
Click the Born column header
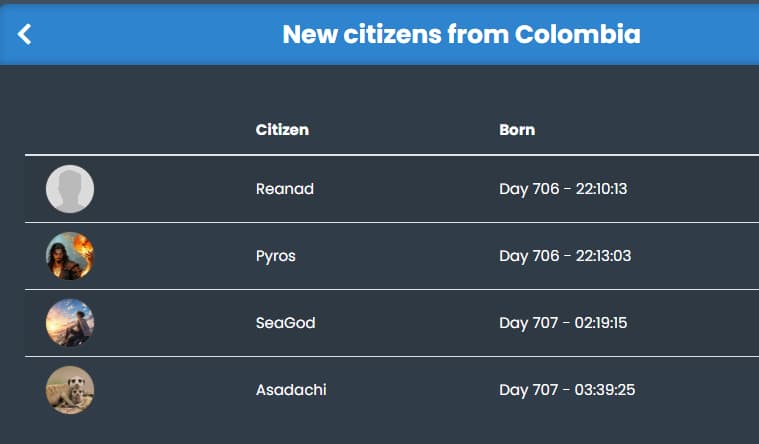(517, 130)
